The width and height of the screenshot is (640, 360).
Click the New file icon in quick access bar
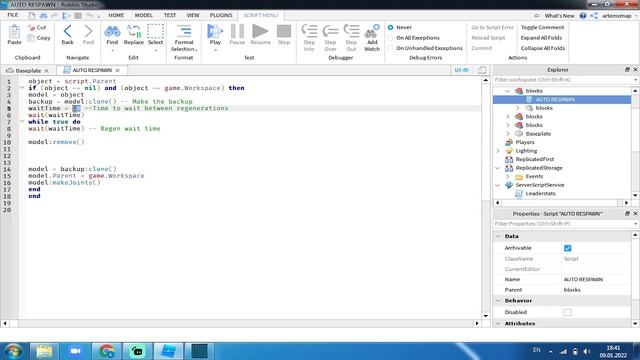click(x=32, y=16)
